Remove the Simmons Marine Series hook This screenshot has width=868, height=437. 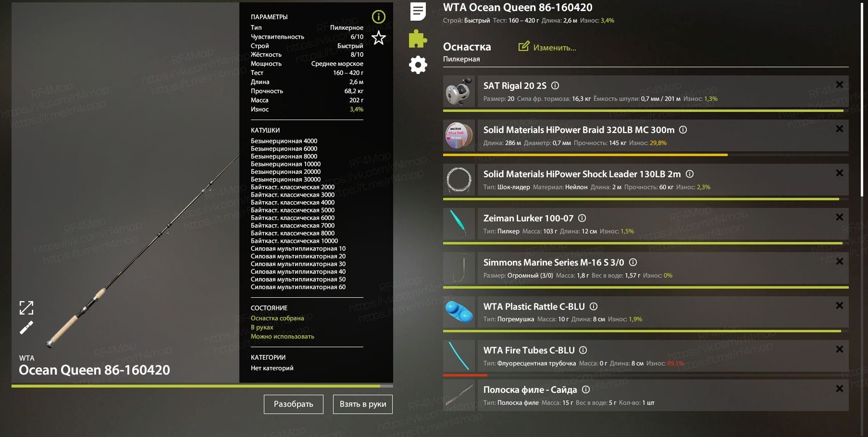point(839,261)
